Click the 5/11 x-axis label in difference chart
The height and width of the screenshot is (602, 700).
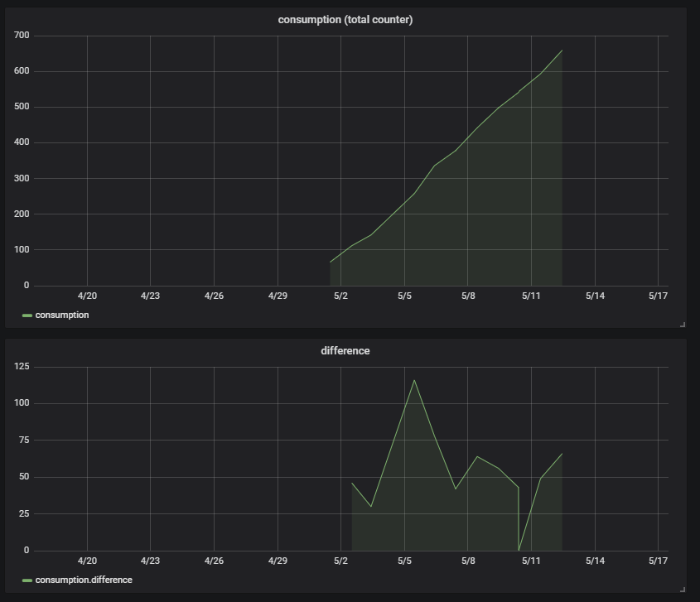531,561
